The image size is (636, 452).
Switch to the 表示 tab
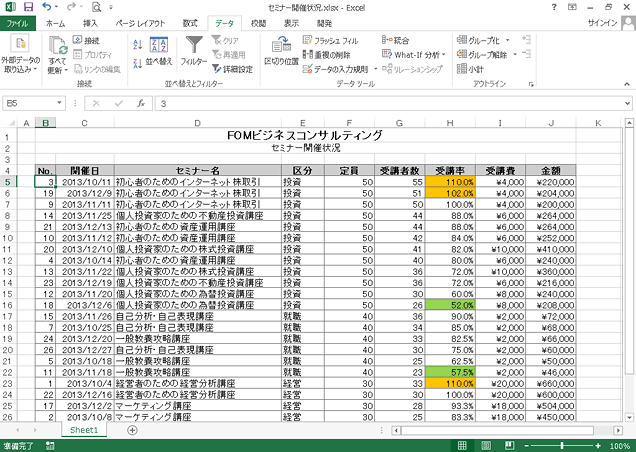[x=291, y=24]
